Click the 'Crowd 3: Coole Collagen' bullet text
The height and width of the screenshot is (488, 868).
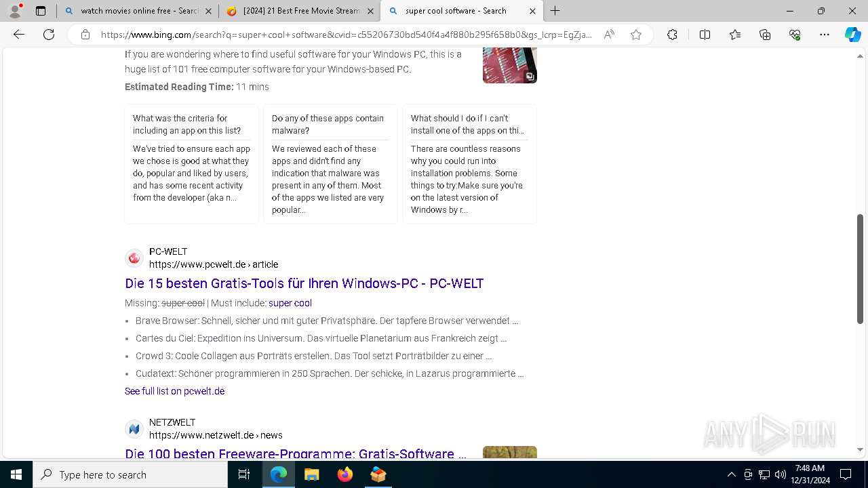(x=314, y=356)
